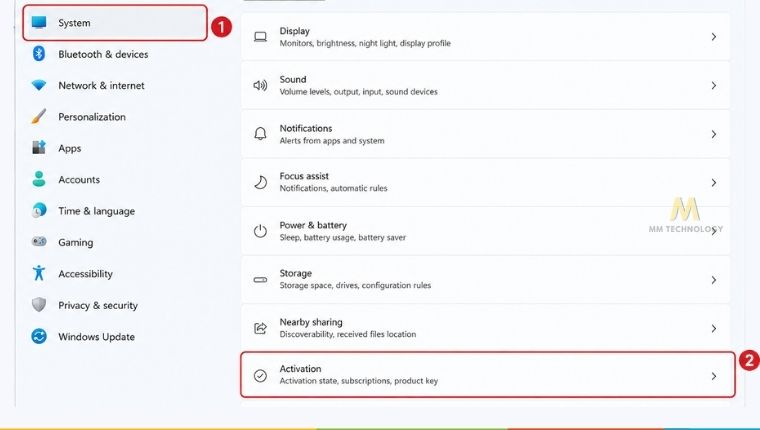Click the Storage drive icon
760x430 pixels.
260,280
